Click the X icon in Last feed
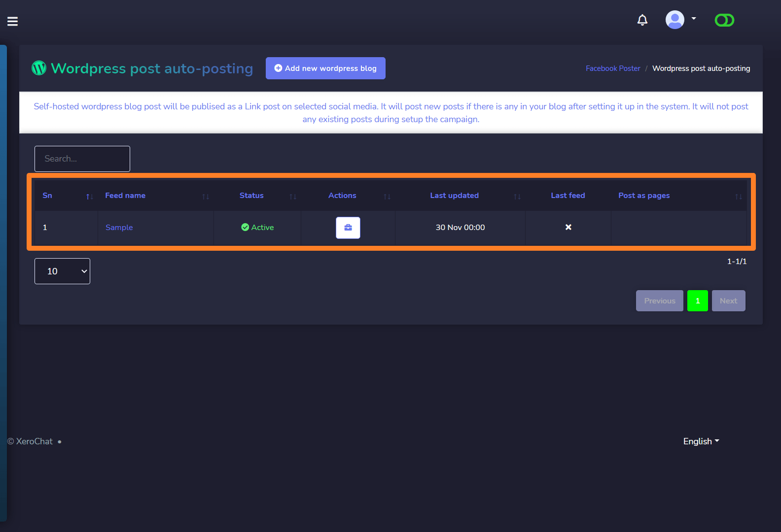 [568, 227]
